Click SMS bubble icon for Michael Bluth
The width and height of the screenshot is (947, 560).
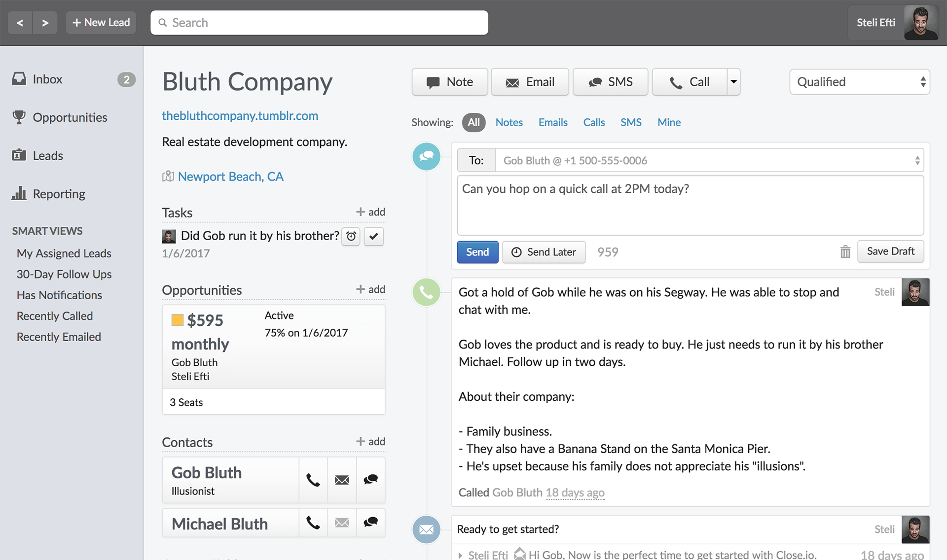click(x=370, y=522)
